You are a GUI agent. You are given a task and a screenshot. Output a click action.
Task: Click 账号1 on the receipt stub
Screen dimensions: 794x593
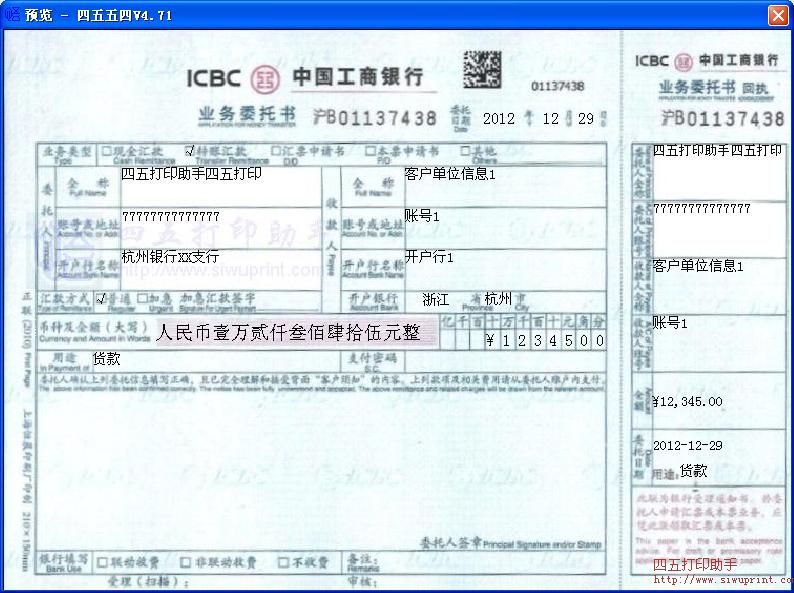669,323
